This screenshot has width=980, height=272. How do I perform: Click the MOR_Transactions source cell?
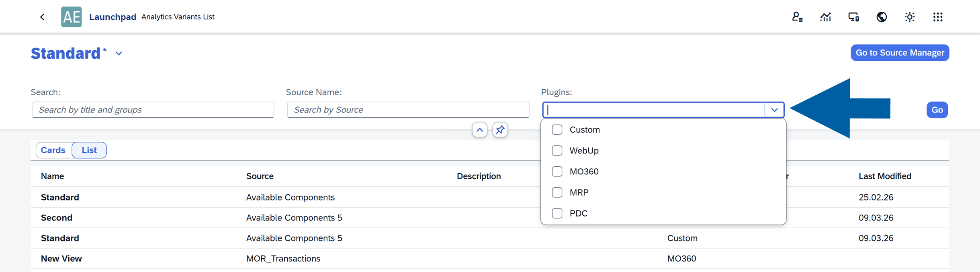tap(283, 258)
